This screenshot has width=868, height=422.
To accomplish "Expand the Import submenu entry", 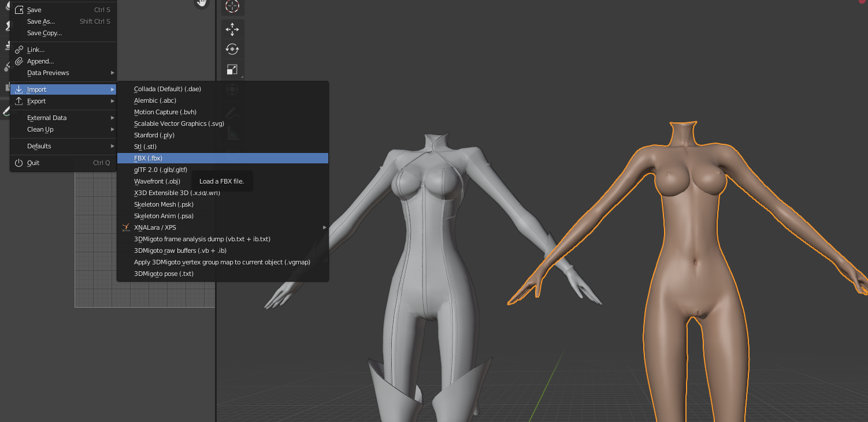I will coord(64,89).
